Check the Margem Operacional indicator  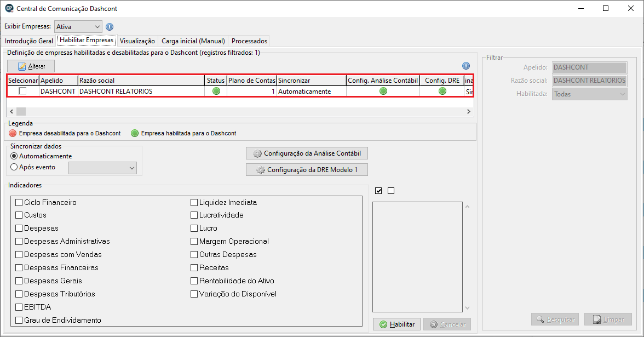194,242
